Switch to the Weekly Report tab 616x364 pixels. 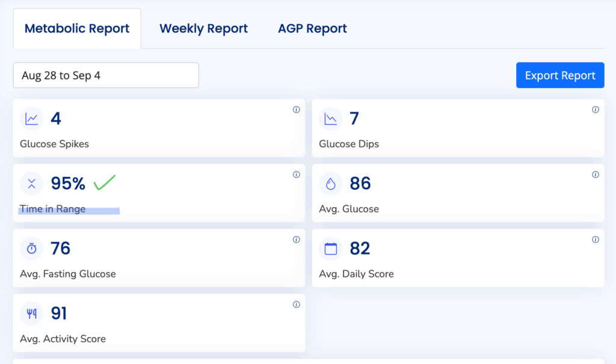pyautogui.click(x=203, y=28)
